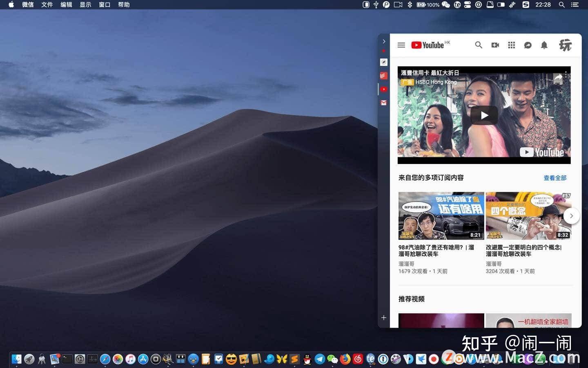Open the hamburger menu on YouTube
Screen dimensions: 588x368
coord(401,45)
